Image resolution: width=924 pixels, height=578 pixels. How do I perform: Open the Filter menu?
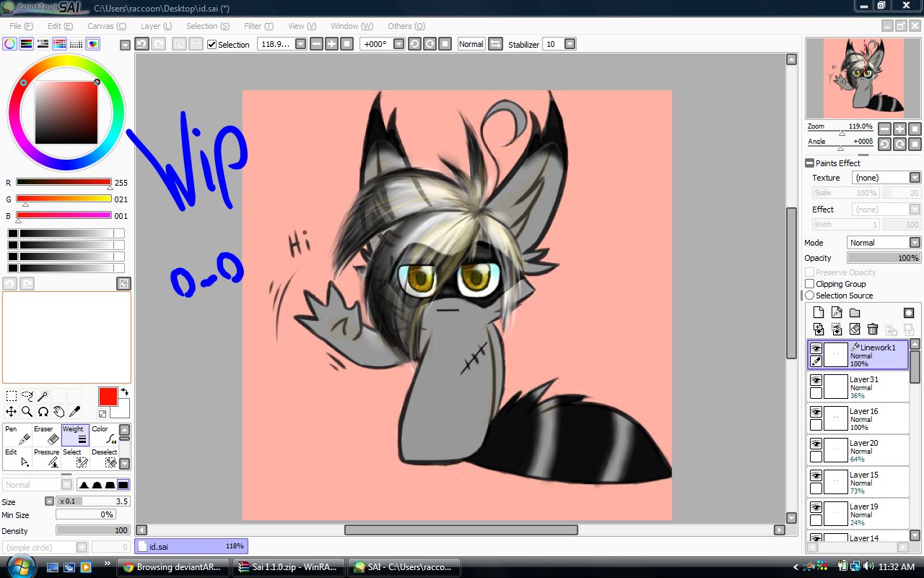pyautogui.click(x=258, y=26)
